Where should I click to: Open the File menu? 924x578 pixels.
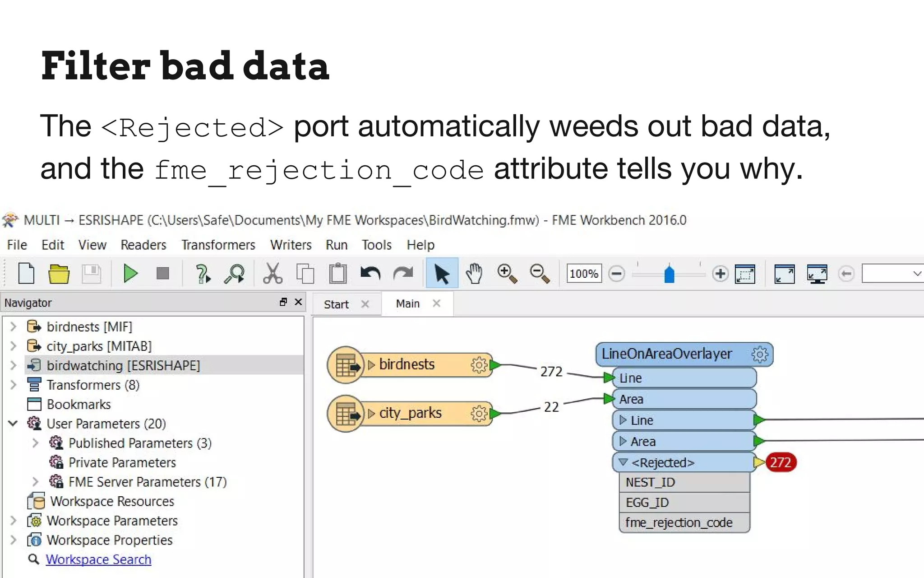17,245
